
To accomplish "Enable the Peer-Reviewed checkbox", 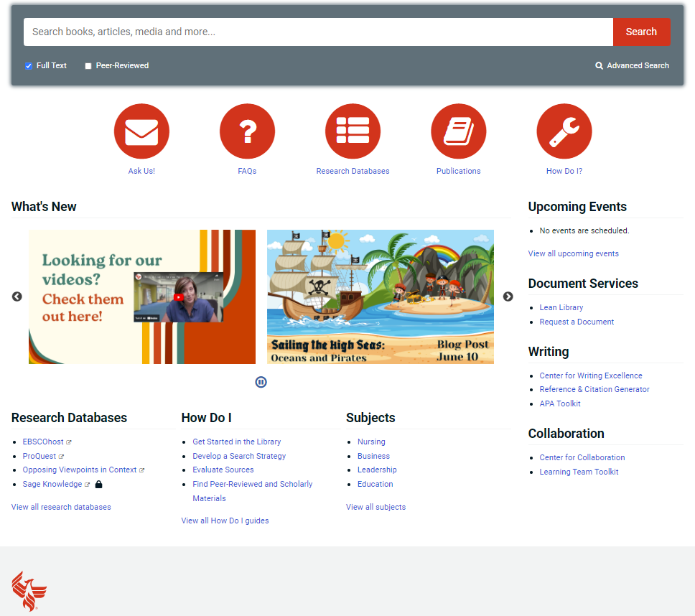I will click(88, 65).
